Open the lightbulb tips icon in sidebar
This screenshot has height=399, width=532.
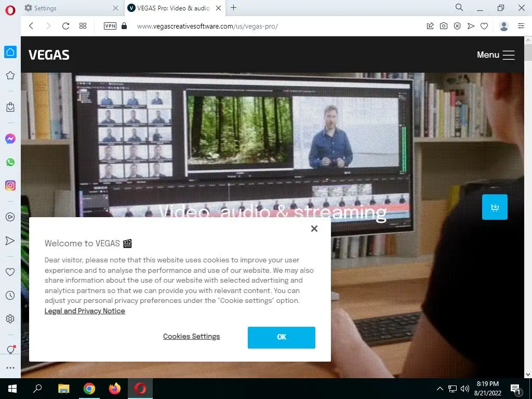click(x=11, y=350)
